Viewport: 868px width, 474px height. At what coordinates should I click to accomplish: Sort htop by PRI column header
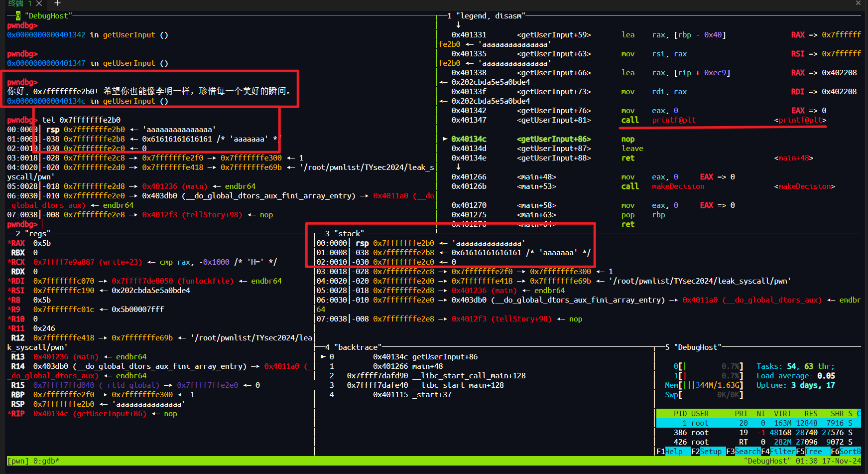(x=741, y=414)
